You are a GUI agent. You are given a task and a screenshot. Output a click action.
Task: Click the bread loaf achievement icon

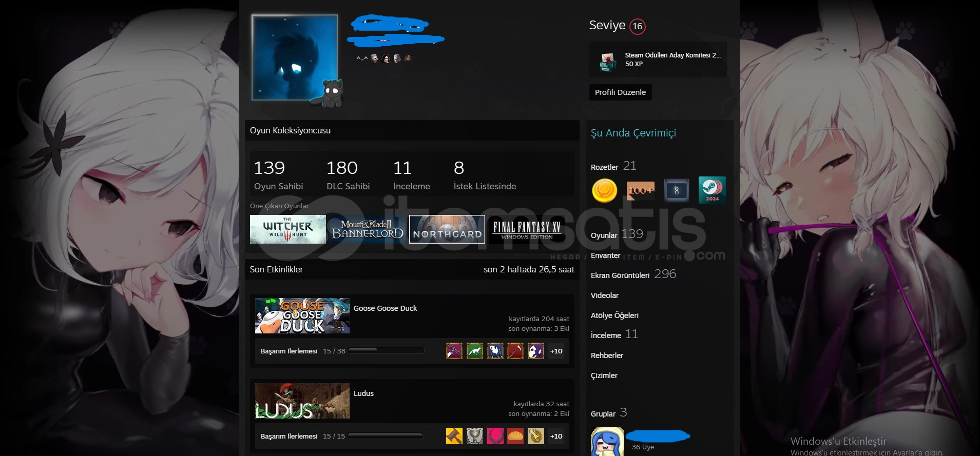click(515, 436)
